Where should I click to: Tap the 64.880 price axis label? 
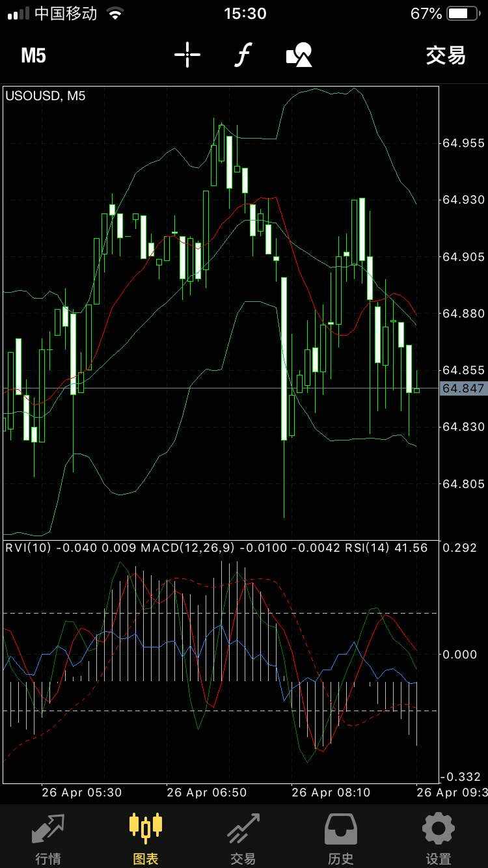tap(463, 314)
